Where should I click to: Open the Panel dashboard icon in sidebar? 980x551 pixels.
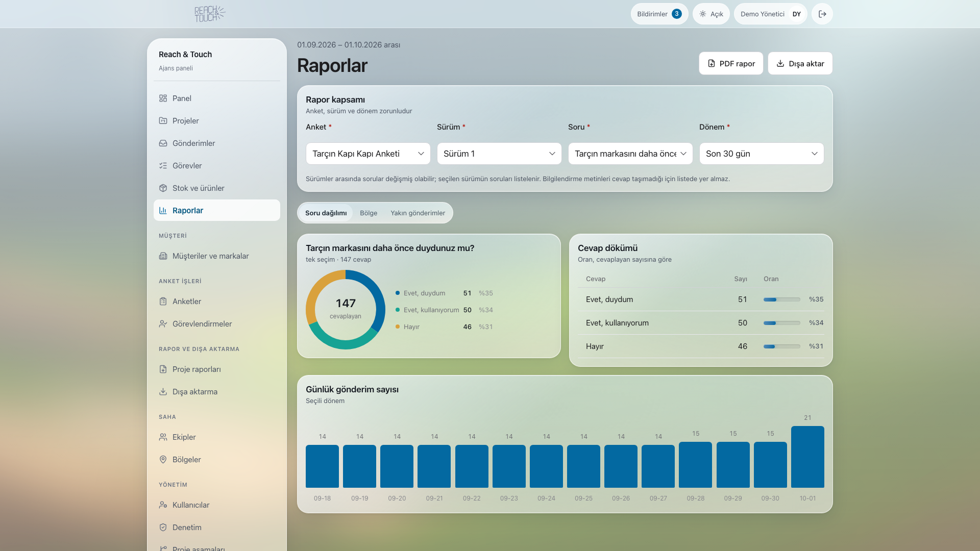point(163,98)
